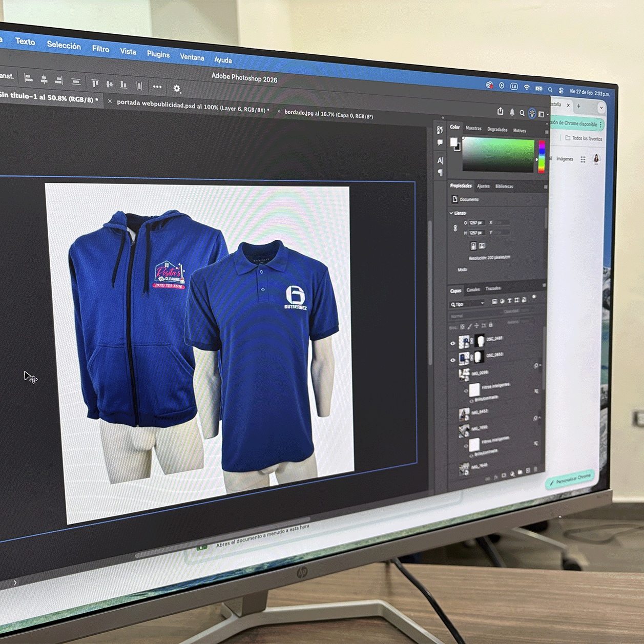Open the Filtro menu

click(100, 49)
